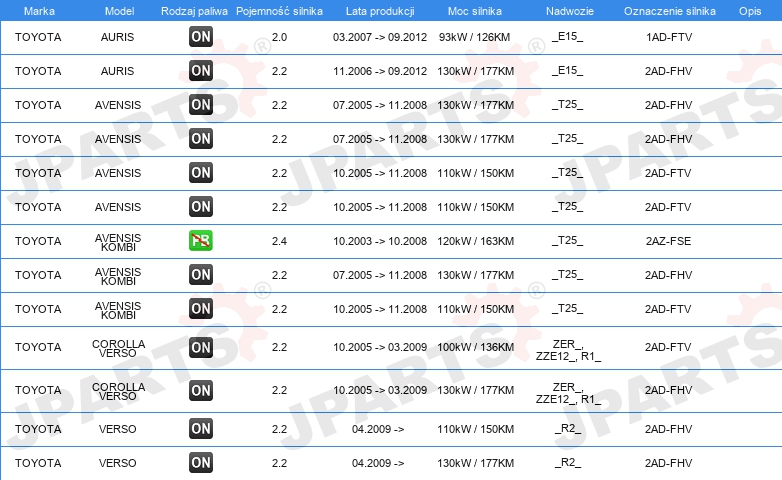
Task: Click the ON diesel icon in the AURIS 2.2 row
Action: (201, 70)
